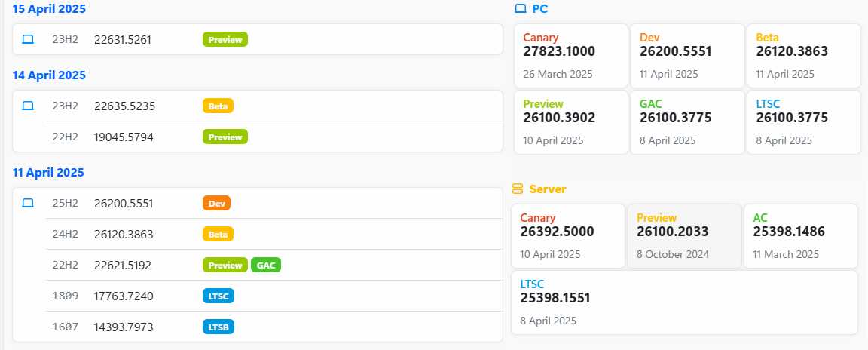Click the Preview badge for build 22631.5261
Viewport: 868px width, 350px height.
click(225, 39)
